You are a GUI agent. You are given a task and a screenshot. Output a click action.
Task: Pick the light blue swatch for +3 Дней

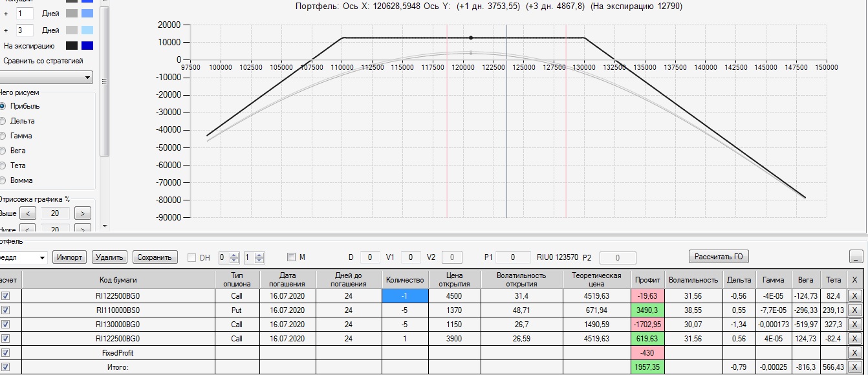[x=87, y=30]
